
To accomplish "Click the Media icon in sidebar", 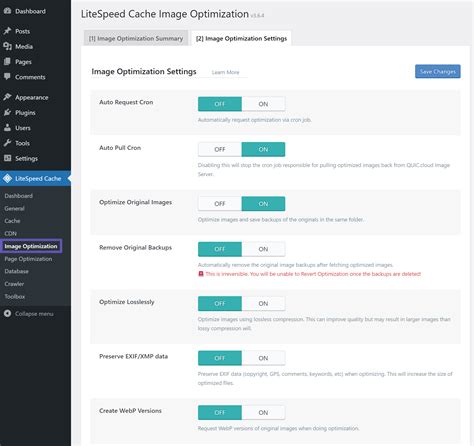I will pos(7,46).
